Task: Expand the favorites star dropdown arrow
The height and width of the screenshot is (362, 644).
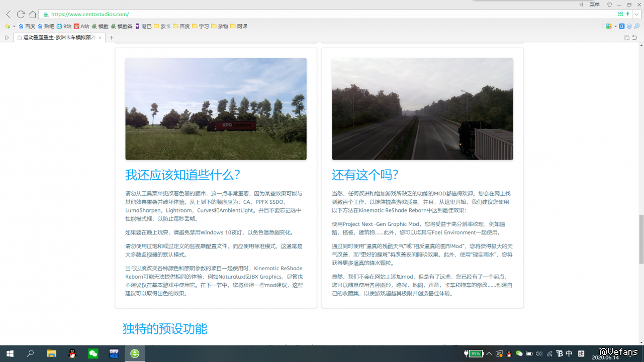Action: pos(14,26)
